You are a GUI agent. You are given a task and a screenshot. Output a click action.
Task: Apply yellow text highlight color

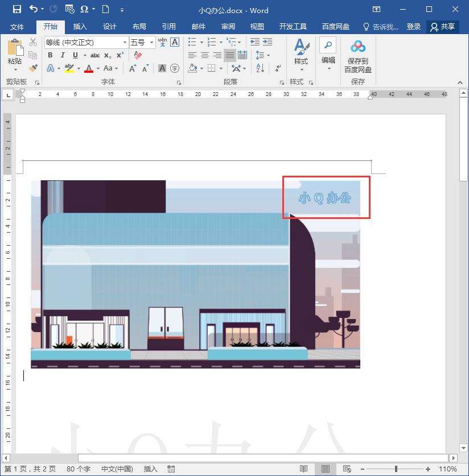69,68
